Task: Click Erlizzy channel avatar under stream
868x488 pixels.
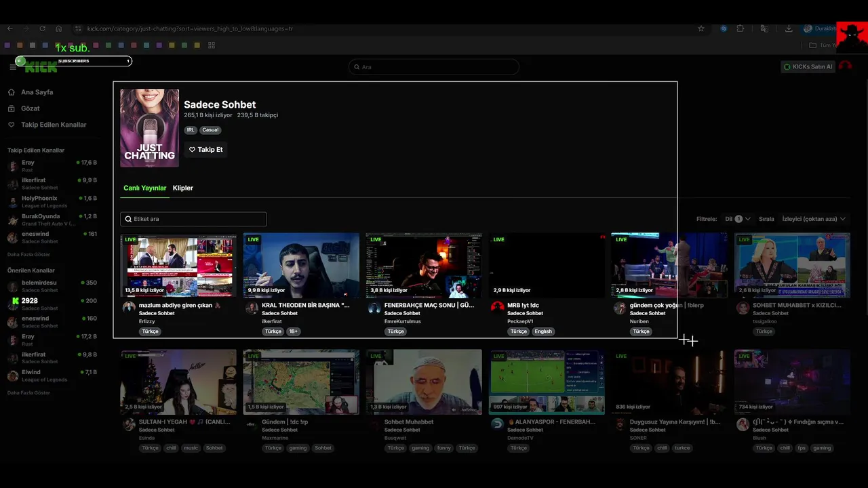Action: tap(129, 308)
